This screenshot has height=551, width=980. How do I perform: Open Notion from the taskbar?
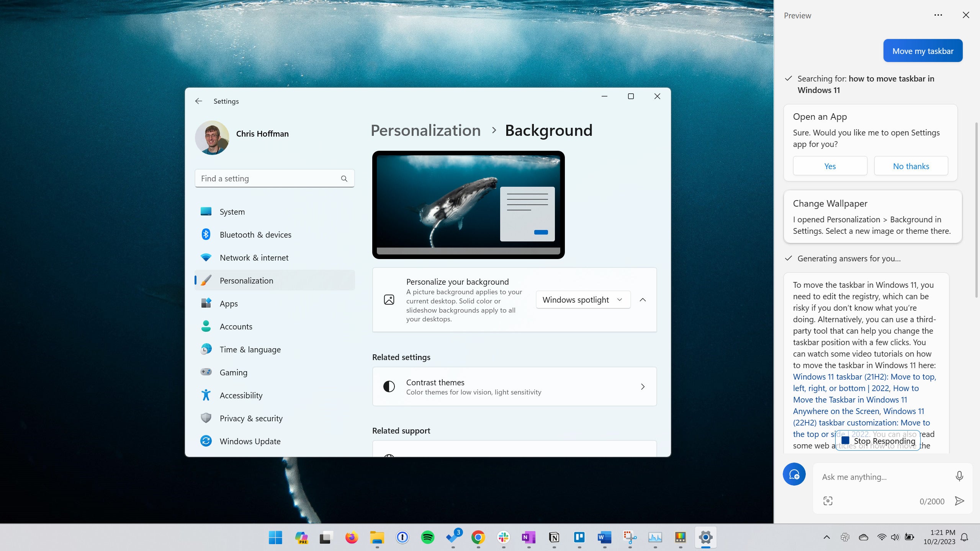point(554,538)
